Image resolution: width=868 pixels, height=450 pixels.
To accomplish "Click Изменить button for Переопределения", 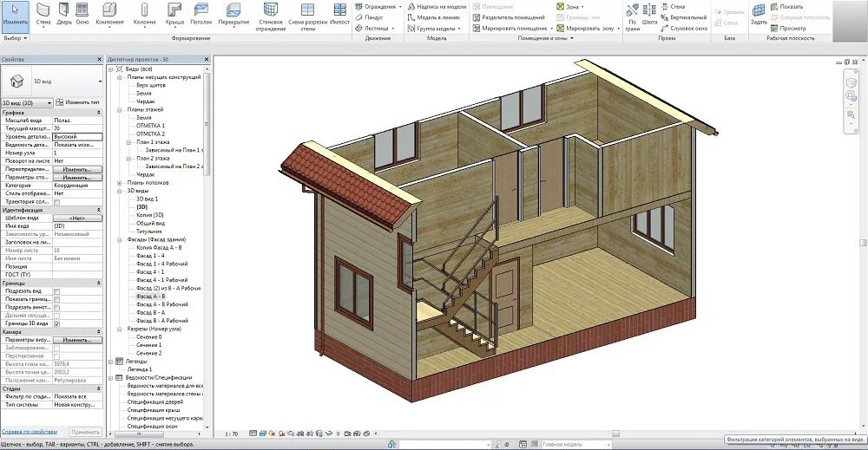I will [x=77, y=169].
